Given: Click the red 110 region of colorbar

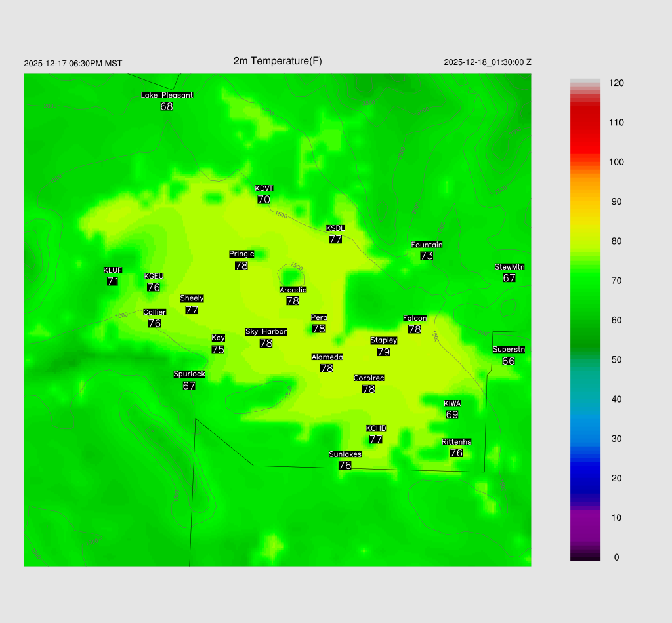Looking at the screenshot, I should 585,123.
